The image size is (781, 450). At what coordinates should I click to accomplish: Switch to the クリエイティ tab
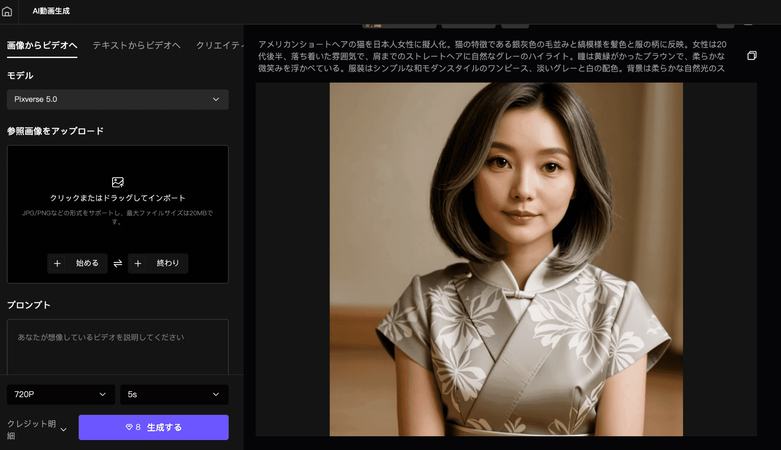click(x=220, y=45)
